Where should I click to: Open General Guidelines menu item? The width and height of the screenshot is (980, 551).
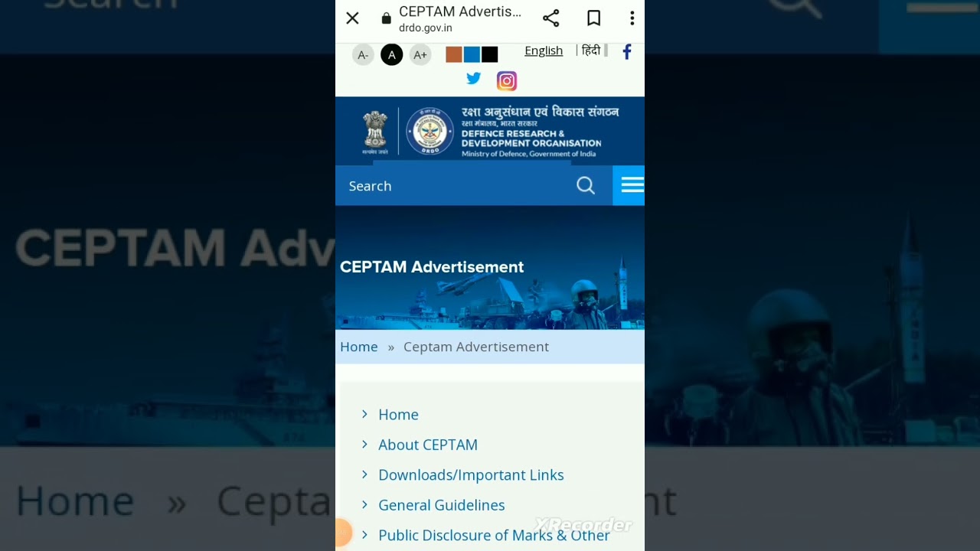(x=442, y=505)
